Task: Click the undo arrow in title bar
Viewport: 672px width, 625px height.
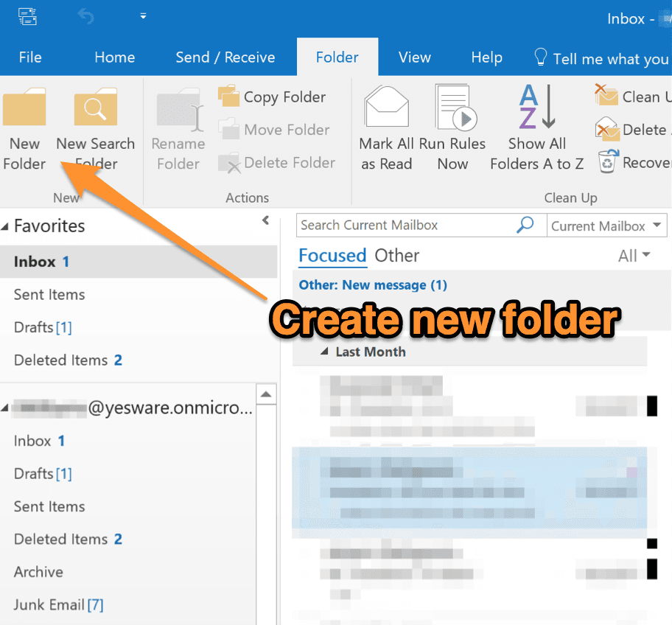Action: [x=85, y=16]
